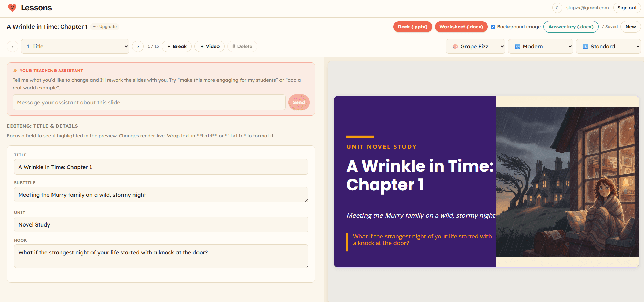644x302 pixels.
Task: Click the preview hook text about a knock
Action: click(422, 240)
